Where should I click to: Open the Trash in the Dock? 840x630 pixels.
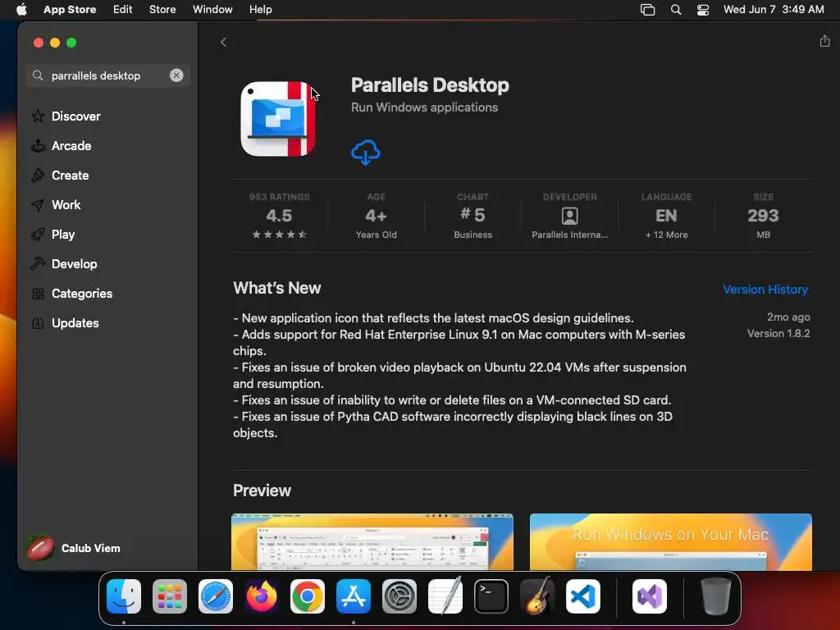tap(715, 596)
